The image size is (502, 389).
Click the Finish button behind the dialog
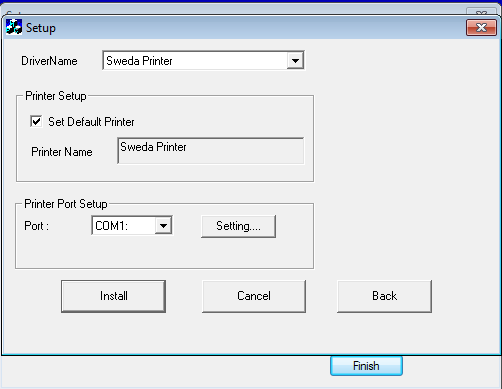pyautogui.click(x=366, y=366)
